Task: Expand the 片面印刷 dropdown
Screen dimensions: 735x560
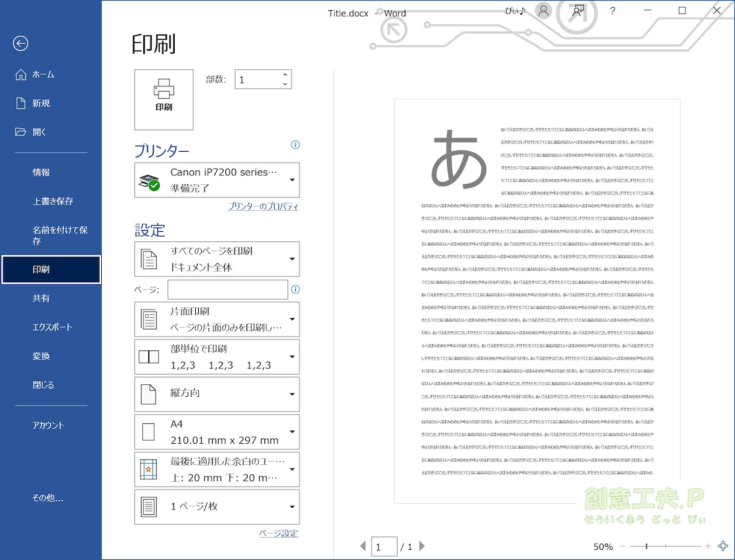Action: point(217,319)
